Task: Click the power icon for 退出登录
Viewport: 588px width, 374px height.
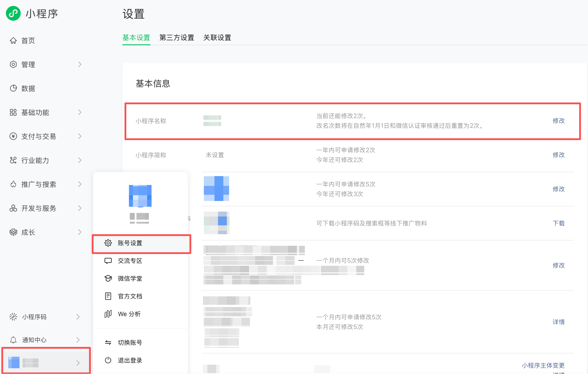Action: pos(108,360)
